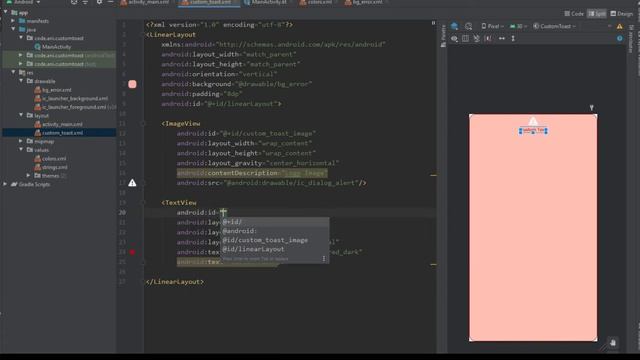Click the yellow warning icon in design toolbar

tap(620, 26)
